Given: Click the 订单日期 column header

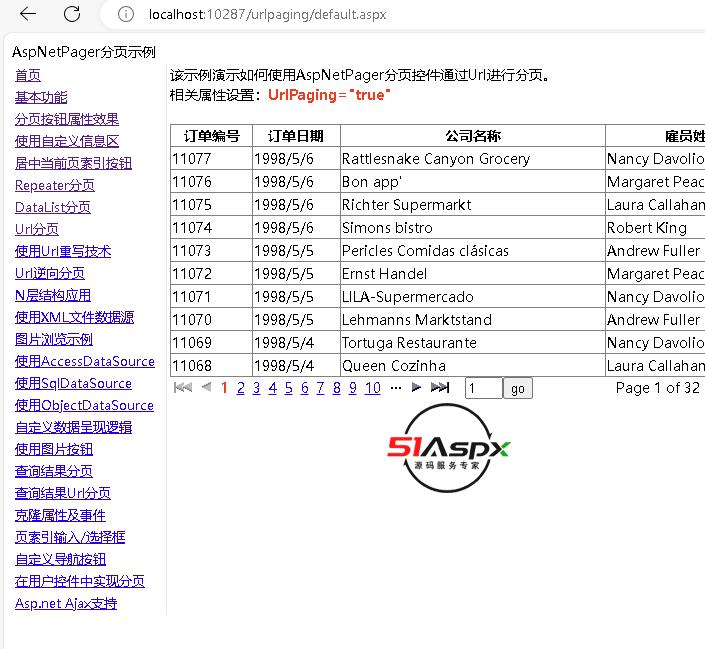Looking at the screenshot, I should pos(296,136).
